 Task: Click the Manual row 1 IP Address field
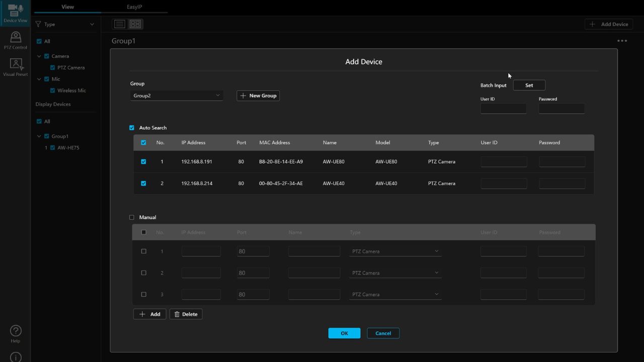201,251
